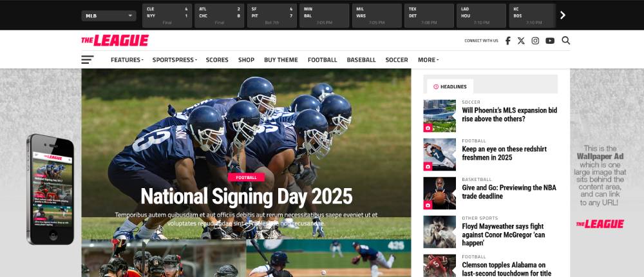This screenshot has width=644, height=277.
Task: Expand the SportsPress menu
Action: 175,60
